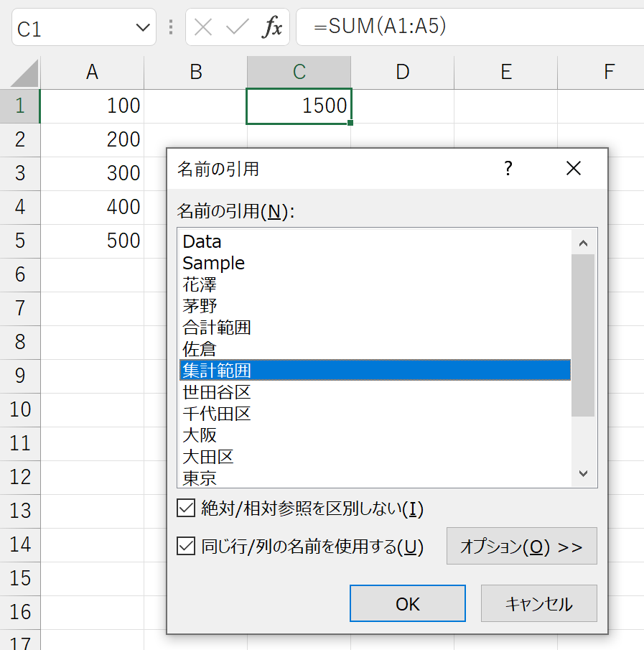Image resolution: width=644 pixels, height=650 pixels.
Task: Click the names list scrollbar thumb
Action: pos(583,335)
